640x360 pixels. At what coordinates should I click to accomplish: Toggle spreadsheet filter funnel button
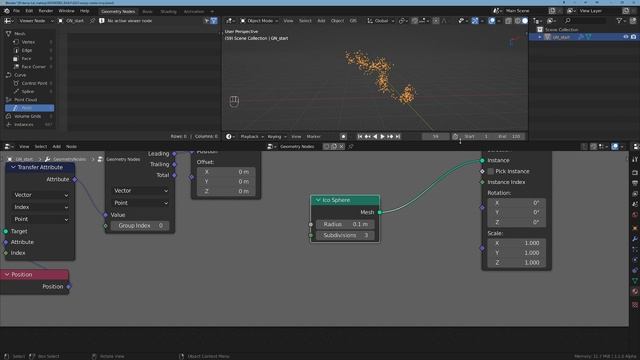(214, 20)
